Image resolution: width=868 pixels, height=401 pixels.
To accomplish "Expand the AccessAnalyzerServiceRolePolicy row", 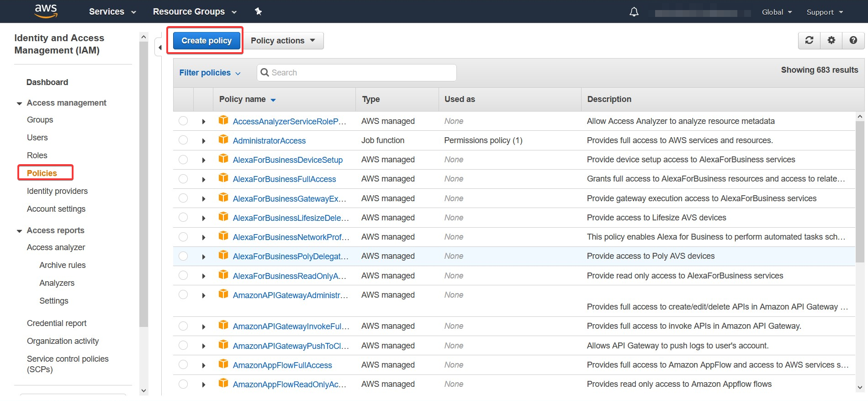I will click(x=204, y=122).
